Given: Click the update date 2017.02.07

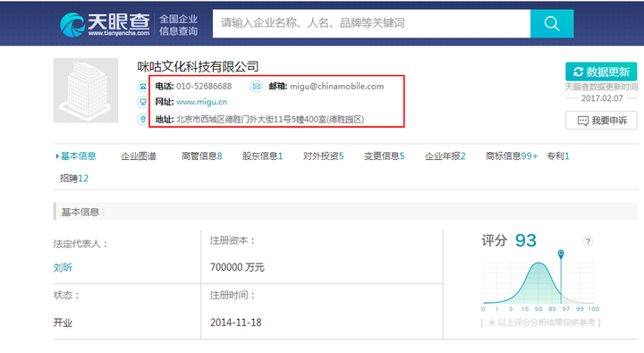Looking at the screenshot, I should pyautogui.click(x=602, y=98).
